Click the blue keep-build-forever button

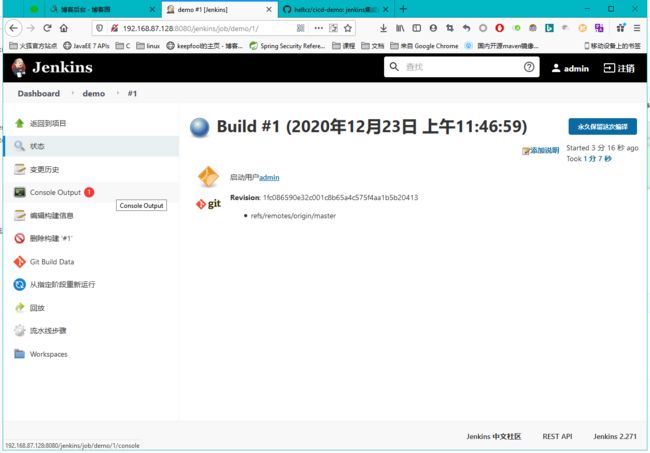pyautogui.click(x=602, y=127)
